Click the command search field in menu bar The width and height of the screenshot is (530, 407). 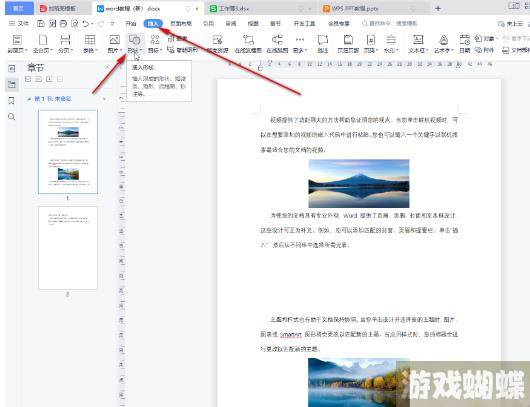click(x=389, y=23)
